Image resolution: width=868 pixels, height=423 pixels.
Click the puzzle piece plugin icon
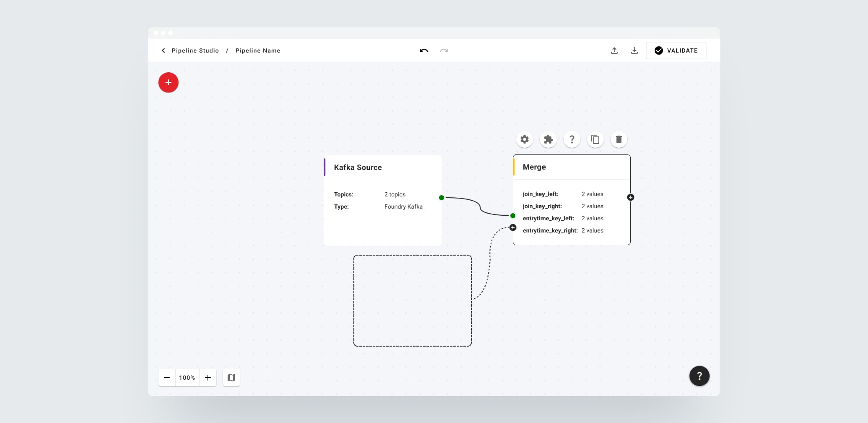(548, 139)
